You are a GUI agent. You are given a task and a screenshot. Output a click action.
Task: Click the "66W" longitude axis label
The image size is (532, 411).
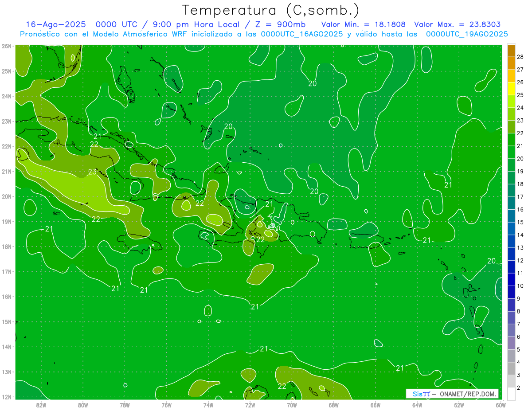click(375, 405)
